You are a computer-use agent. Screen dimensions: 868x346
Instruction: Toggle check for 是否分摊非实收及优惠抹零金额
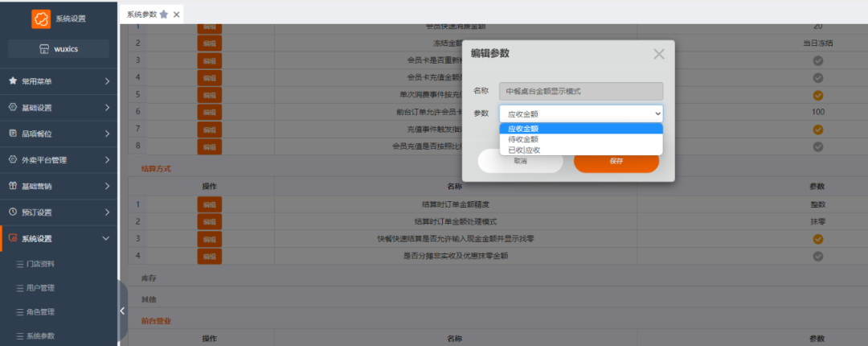[x=817, y=256]
